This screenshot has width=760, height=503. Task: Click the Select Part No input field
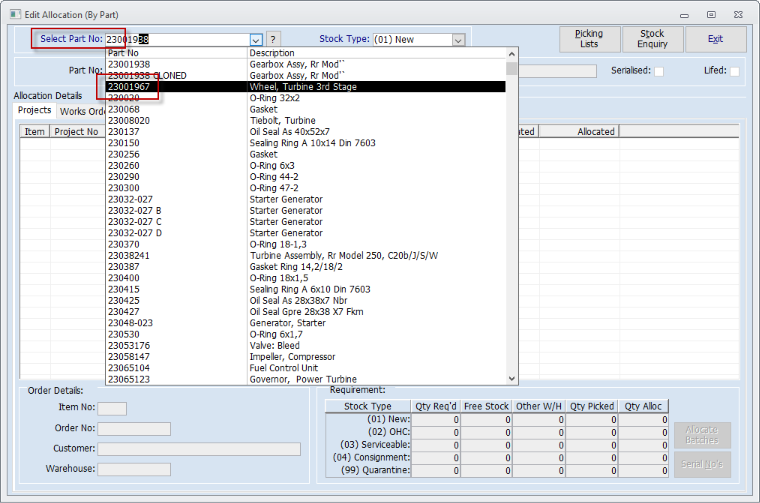coord(177,40)
